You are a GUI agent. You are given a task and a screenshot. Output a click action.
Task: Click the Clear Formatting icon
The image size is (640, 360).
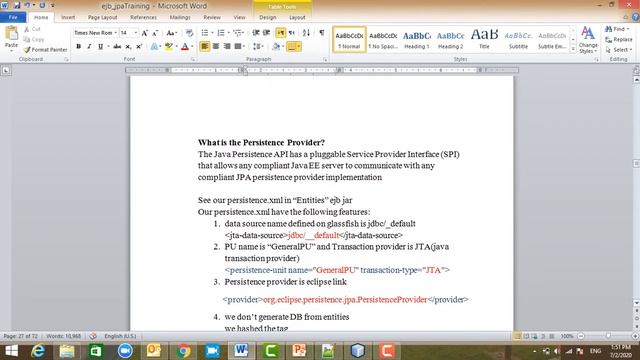click(x=189, y=33)
